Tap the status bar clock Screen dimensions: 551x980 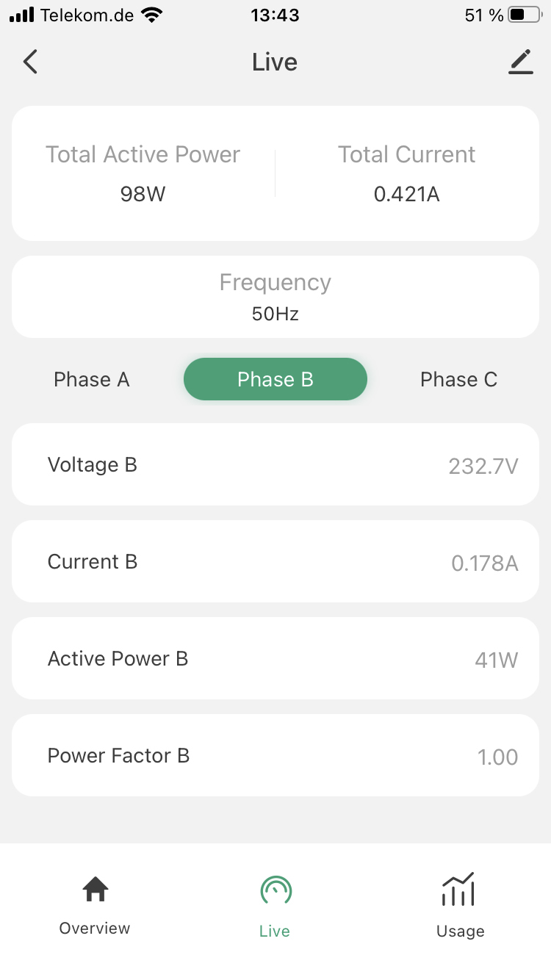pyautogui.click(x=275, y=15)
